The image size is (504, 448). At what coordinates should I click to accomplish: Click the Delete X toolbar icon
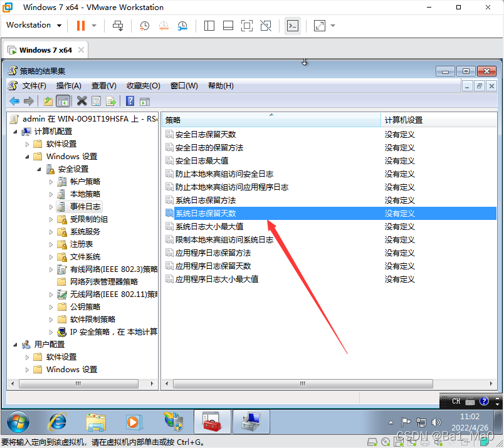[x=81, y=102]
